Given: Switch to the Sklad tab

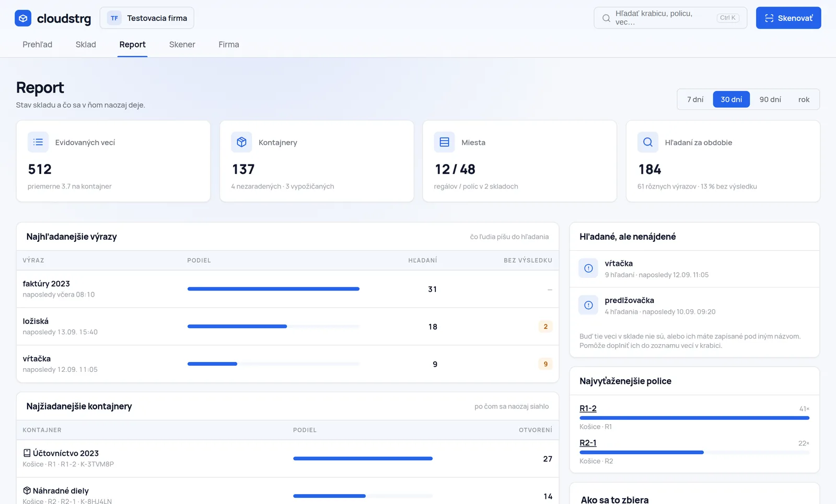Looking at the screenshot, I should point(86,44).
